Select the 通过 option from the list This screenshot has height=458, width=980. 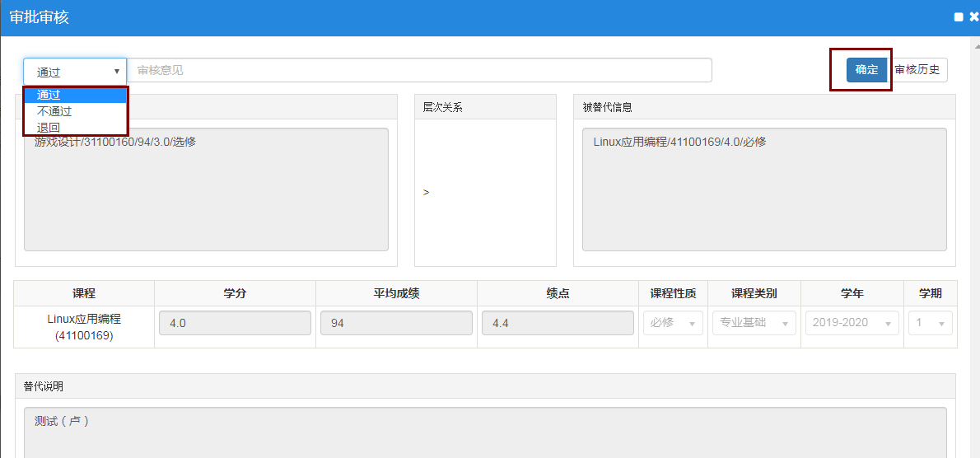pos(75,95)
